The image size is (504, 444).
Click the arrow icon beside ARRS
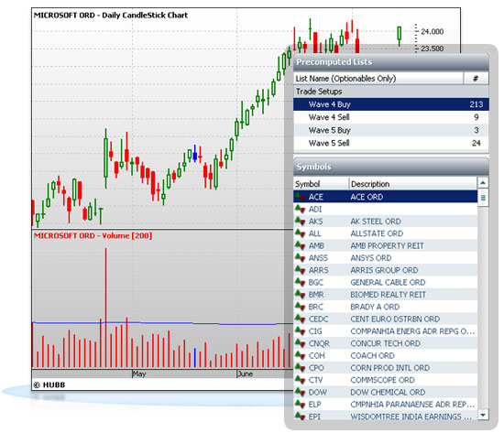coord(300,270)
